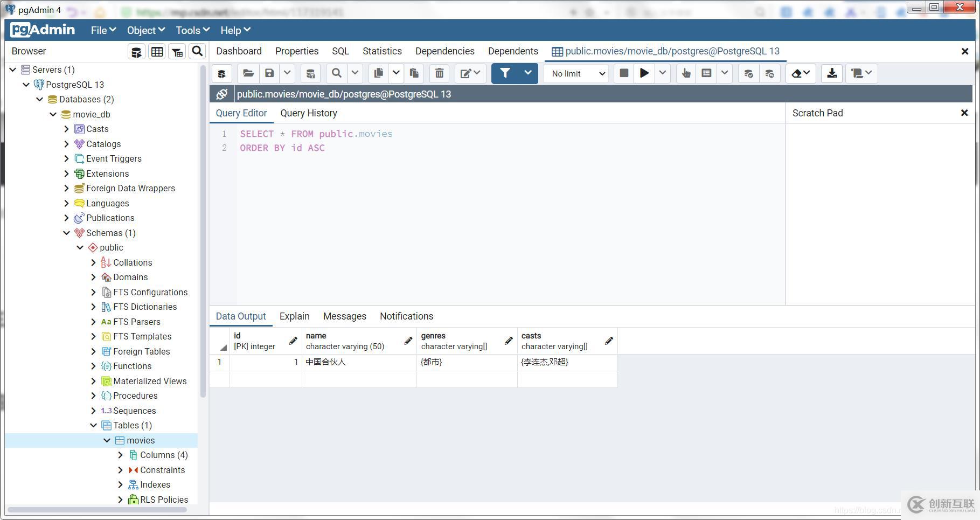Select the Extensions tree item
Viewport: 980px width, 520px height.
107,174
